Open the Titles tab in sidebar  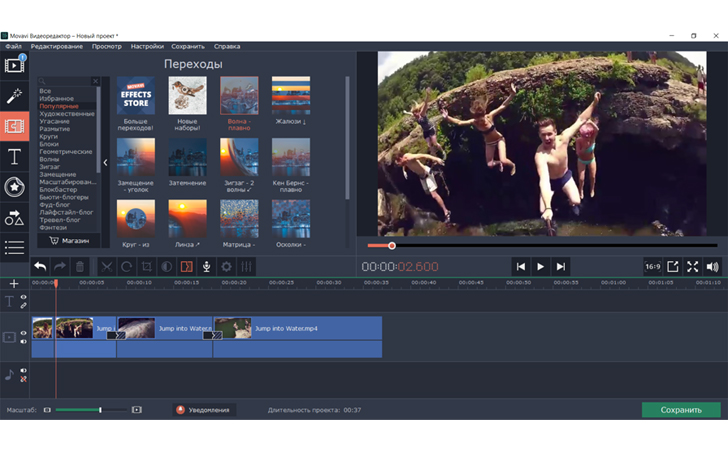click(x=14, y=157)
